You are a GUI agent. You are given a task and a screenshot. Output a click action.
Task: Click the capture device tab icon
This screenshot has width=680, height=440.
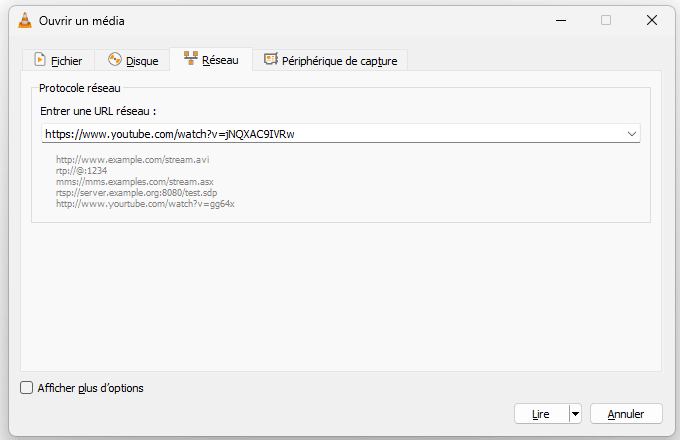point(270,60)
